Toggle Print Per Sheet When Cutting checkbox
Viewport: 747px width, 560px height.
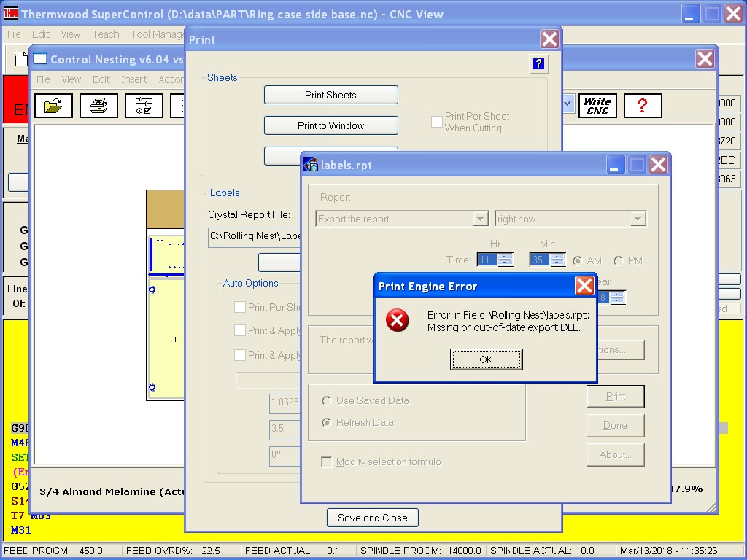(437, 122)
